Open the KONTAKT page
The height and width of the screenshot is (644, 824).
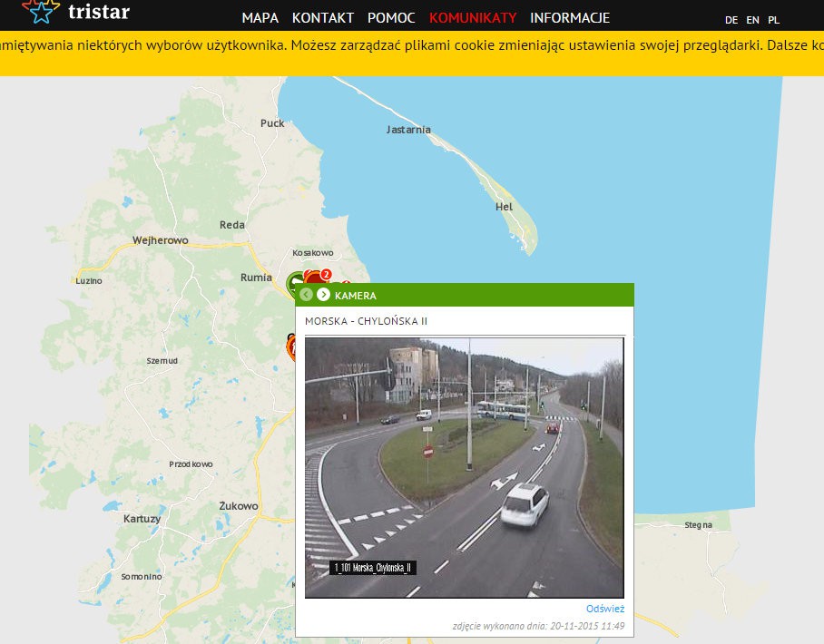point(323,18)
